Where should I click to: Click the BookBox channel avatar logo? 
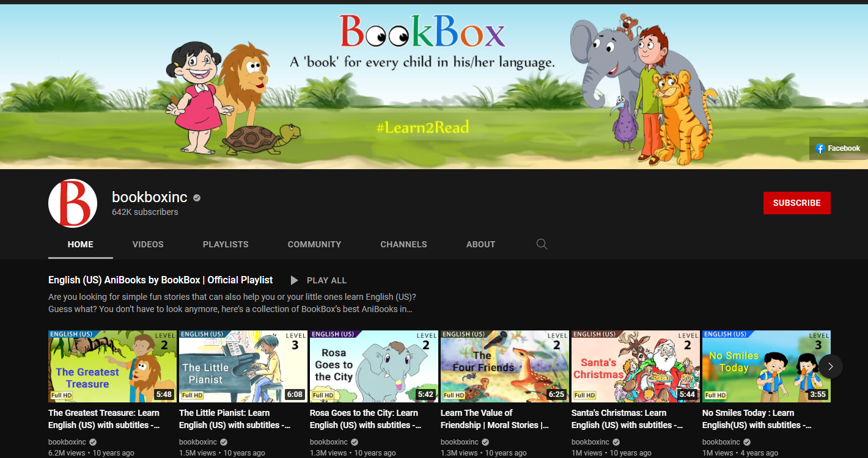tap(73, 203)
